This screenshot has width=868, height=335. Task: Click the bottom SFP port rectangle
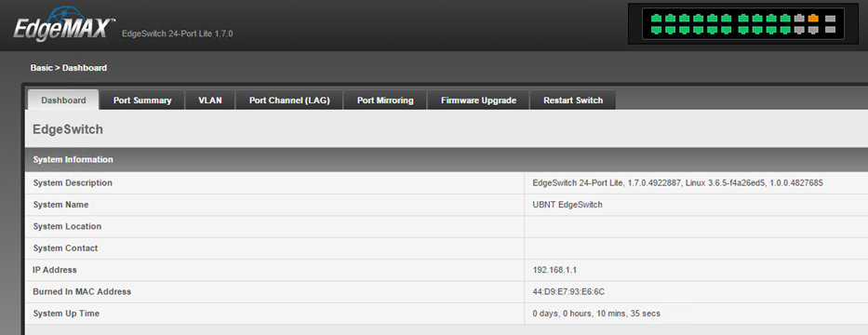[x=831, y=30]
